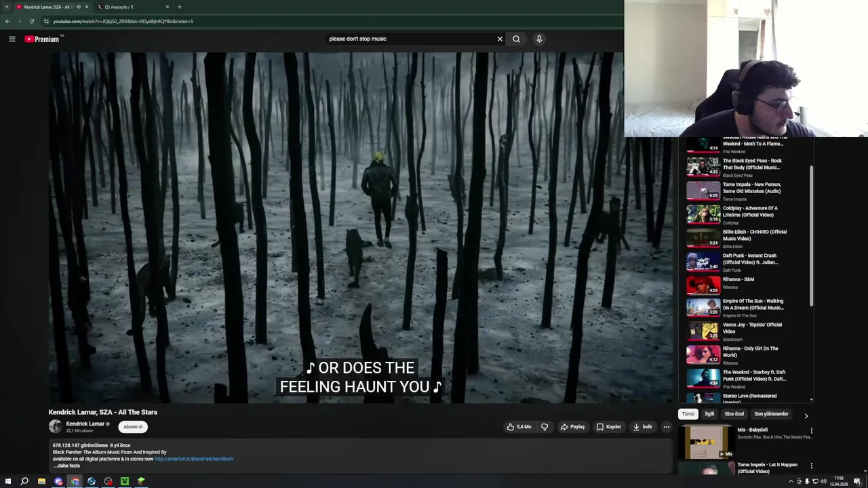Open options menu for Tame Impala - Let It Happen
This screenshot has width=868, height=488.
pyautogui.click(x=811, y=466)
